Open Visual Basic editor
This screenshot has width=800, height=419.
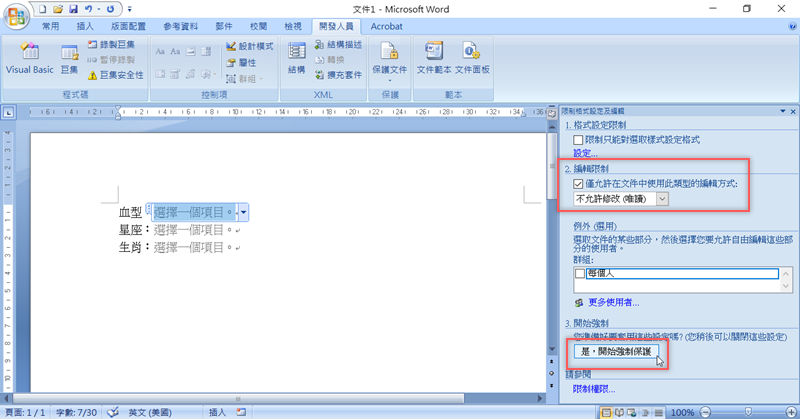click(30, 58)
